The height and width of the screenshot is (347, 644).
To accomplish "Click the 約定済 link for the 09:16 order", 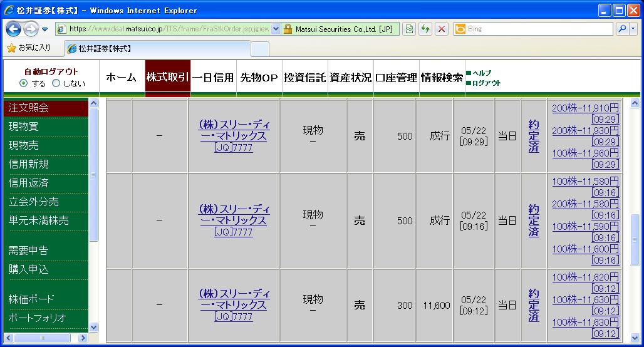I will 534,220.
